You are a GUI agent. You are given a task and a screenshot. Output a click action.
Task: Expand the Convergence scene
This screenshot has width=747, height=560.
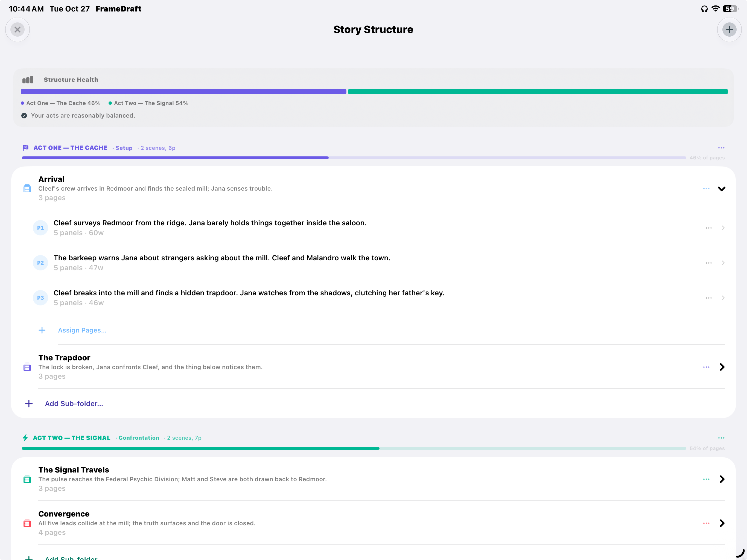[722, 523]
